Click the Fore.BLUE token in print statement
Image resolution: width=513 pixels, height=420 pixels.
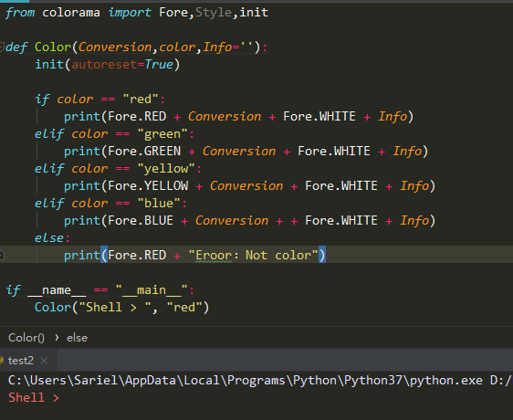(141, 220)
